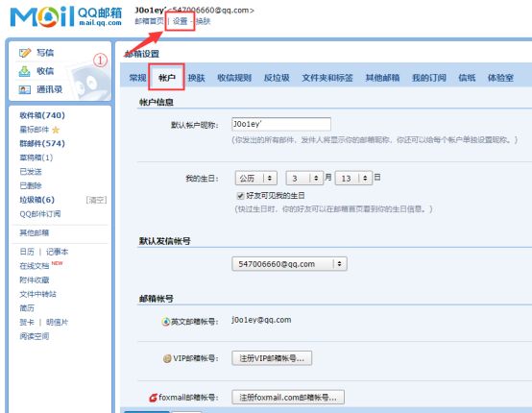Click the QQ Mail logo
The height and width of the screenshot is (413, 532).
click(x=66, y=16)
